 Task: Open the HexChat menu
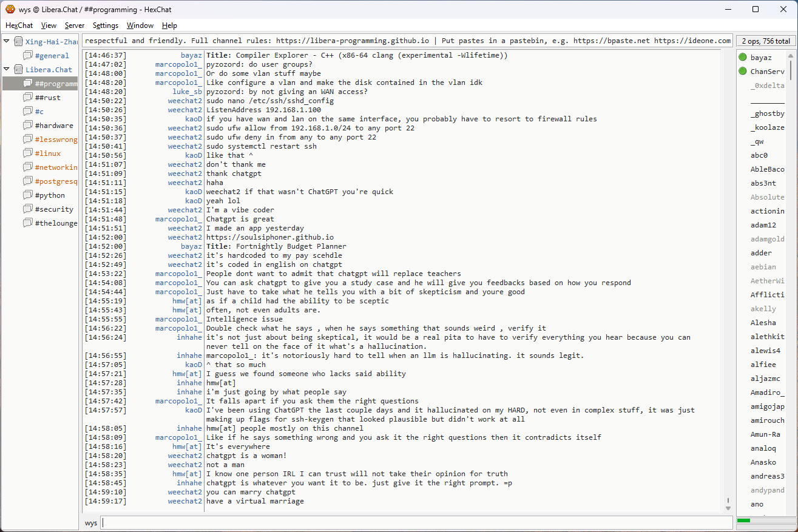[x=19, y=25]
